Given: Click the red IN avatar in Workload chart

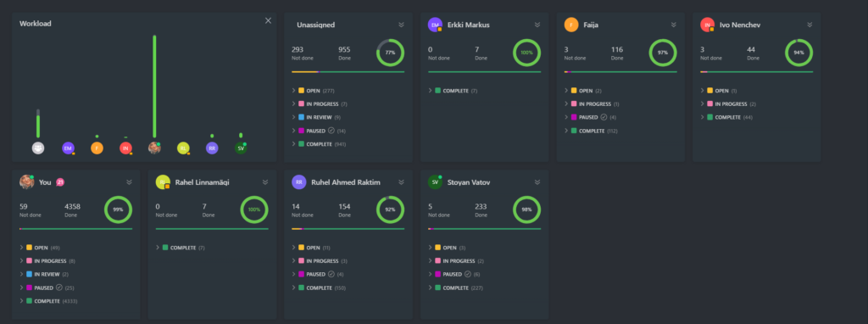Looking at the screenshot, I should [125, 148].
